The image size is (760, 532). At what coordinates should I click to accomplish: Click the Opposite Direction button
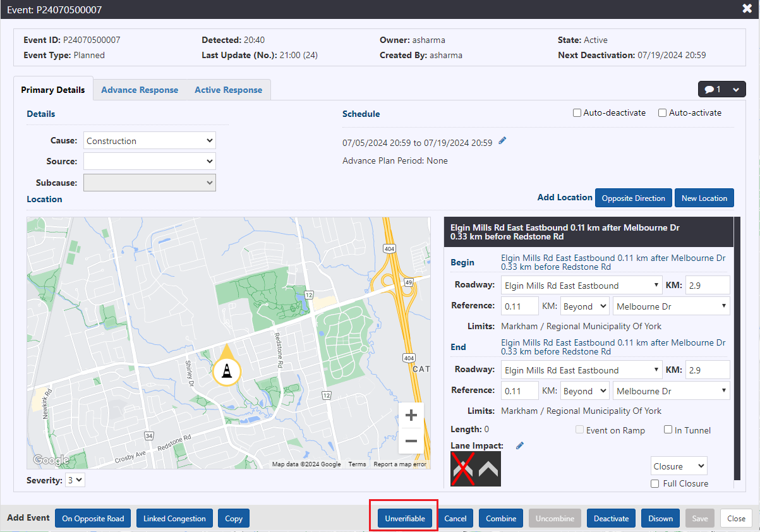[x=634, y=198]
